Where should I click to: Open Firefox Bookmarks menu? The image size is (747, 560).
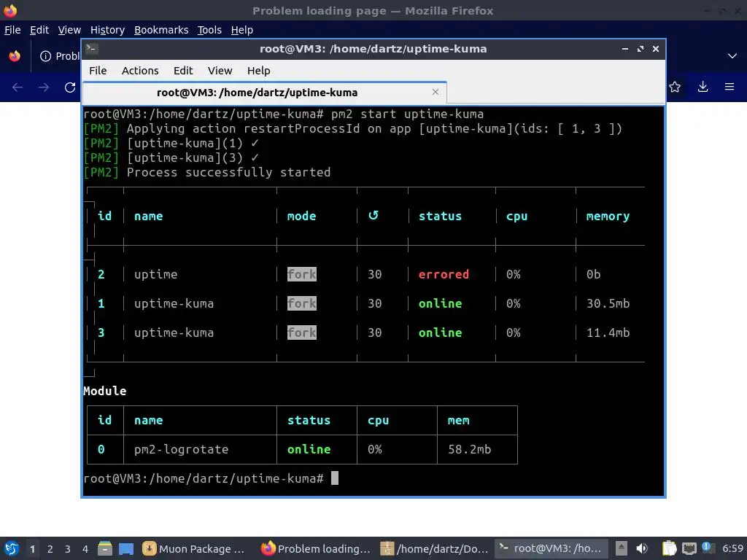pos(161,30)
